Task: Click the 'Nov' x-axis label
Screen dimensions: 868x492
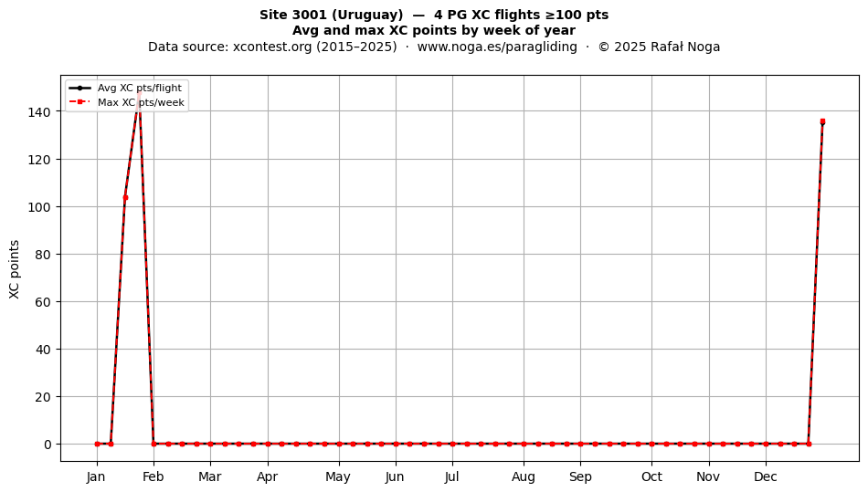Action: pos(708,476)
